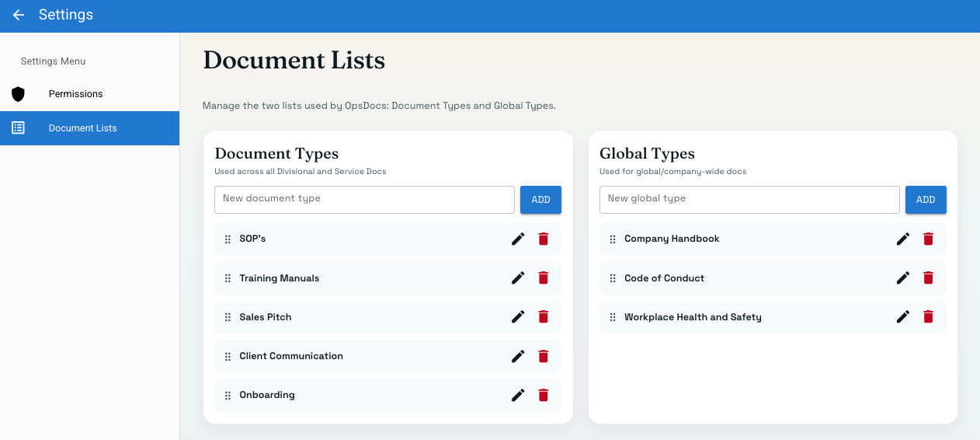Viewport: 980px width, 440px height.
Task: Click the Settings Menu label
Action: point(53,61)
